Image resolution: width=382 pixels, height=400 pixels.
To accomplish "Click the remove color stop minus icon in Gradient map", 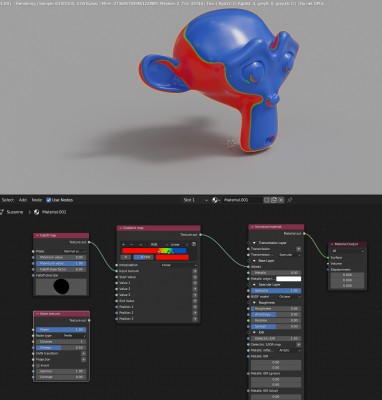I will point(132,244).
